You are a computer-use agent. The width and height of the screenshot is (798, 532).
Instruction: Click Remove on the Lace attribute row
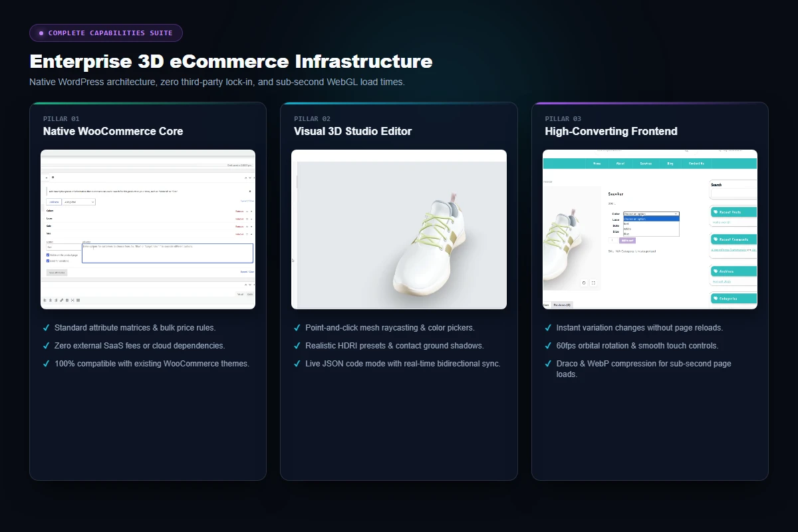(239, 219)
